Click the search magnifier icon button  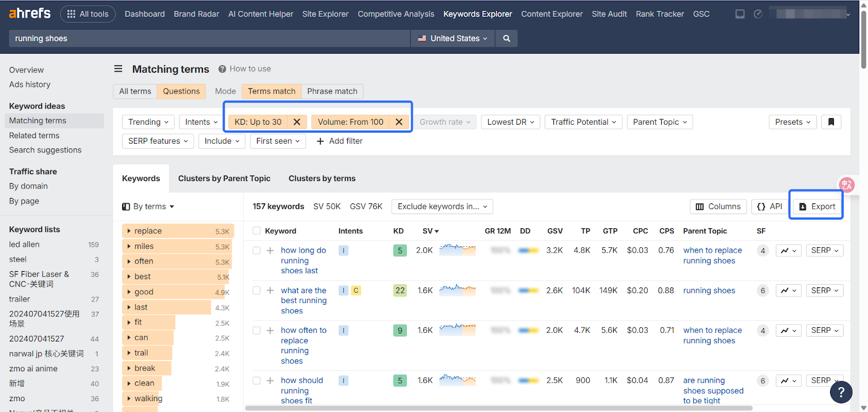(506, 38)
